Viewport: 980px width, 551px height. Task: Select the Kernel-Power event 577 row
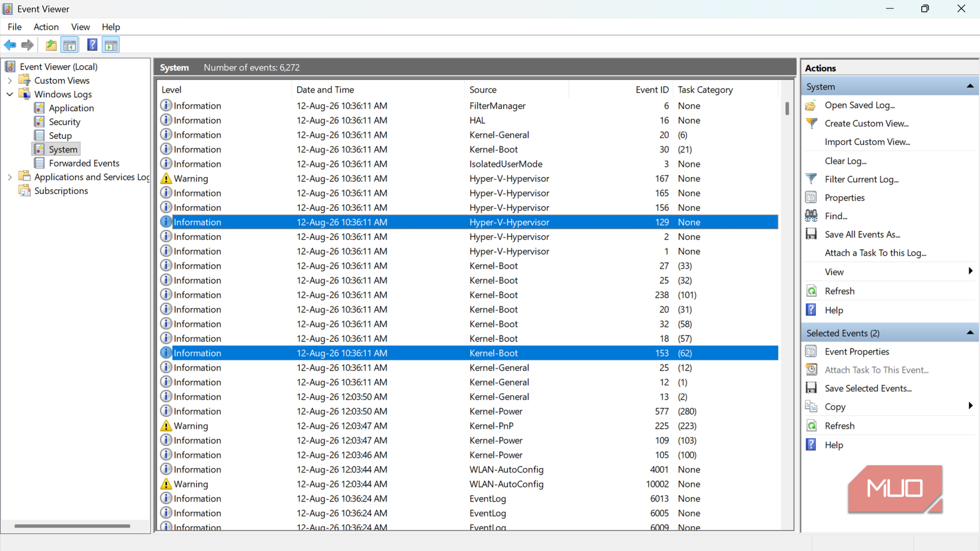(x=468, y=411)
